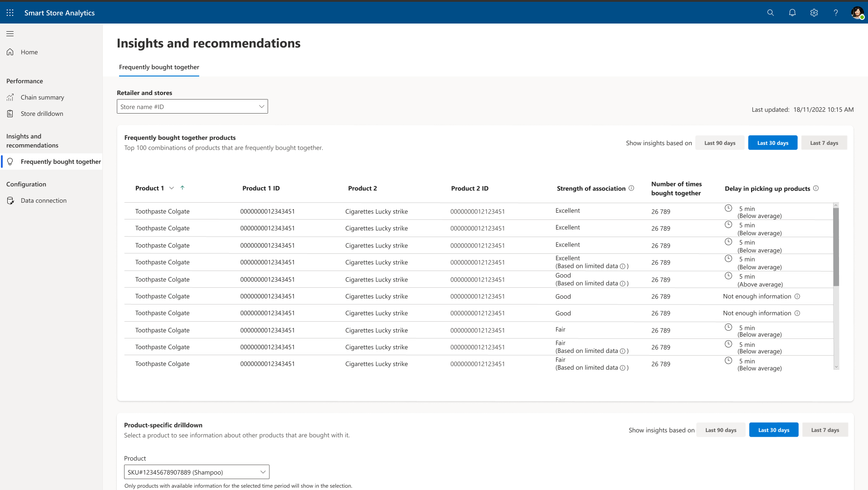Viewport: 868px width, 490px height.
Task: Open the settings gear icon
Action: [x=814, y=13]
